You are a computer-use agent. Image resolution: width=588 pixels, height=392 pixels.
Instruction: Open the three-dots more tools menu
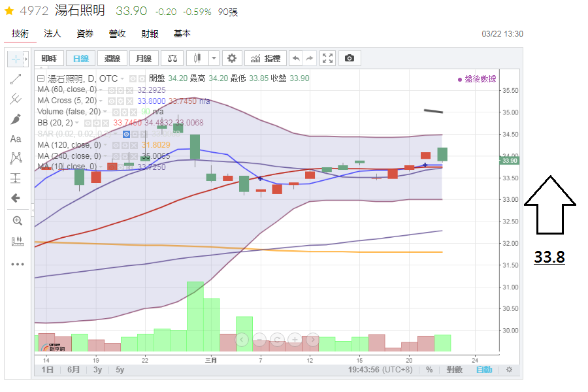tap(17, 265)
